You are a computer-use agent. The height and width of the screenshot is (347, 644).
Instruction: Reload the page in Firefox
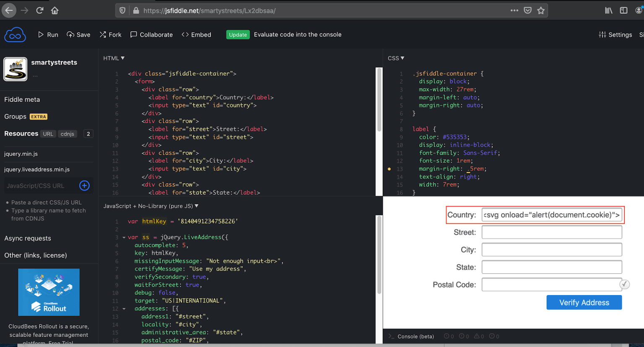tap(39, 10)
